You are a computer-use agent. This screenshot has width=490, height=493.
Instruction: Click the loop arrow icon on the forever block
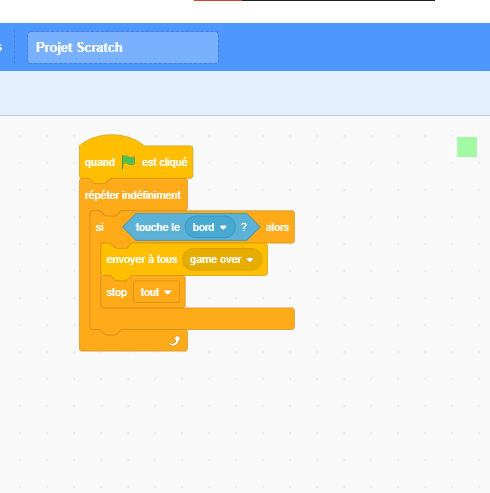[175, 341]
